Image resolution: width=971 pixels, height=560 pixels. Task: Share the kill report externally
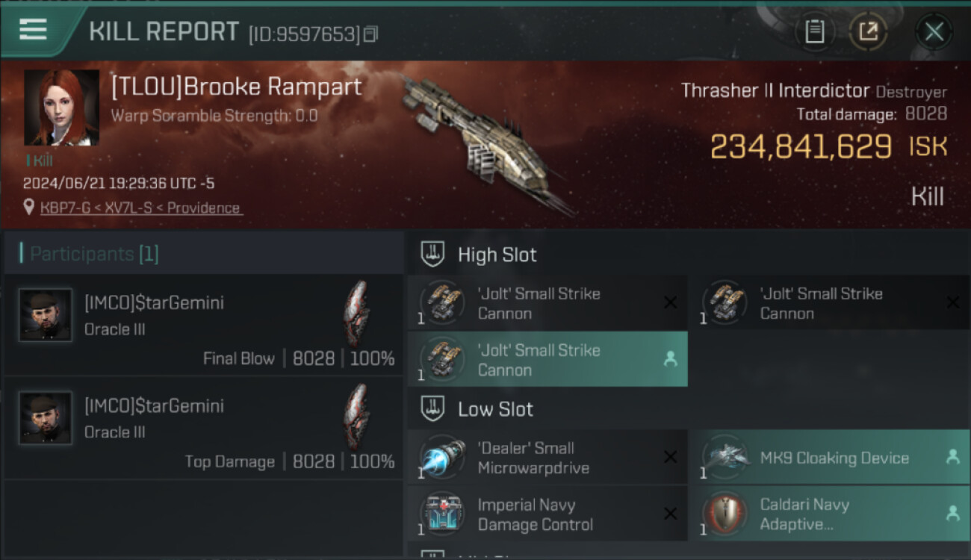(869, 31)
